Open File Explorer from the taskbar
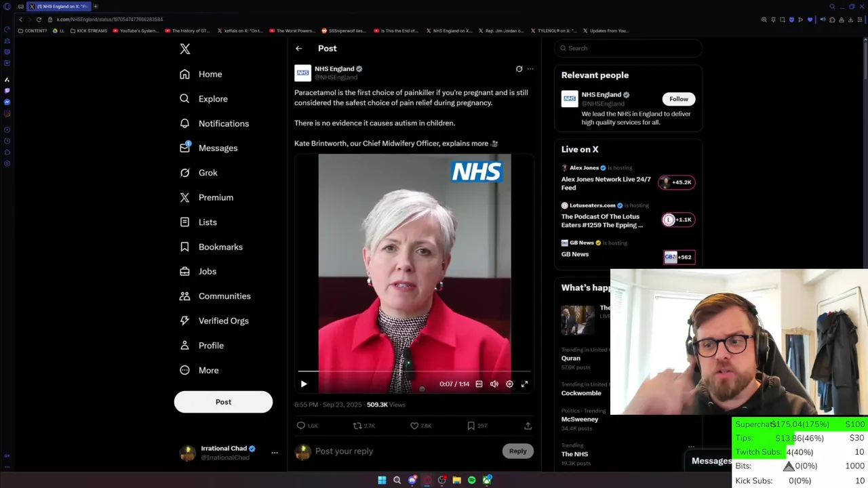The image size is (868, 488). click(456, 480)
